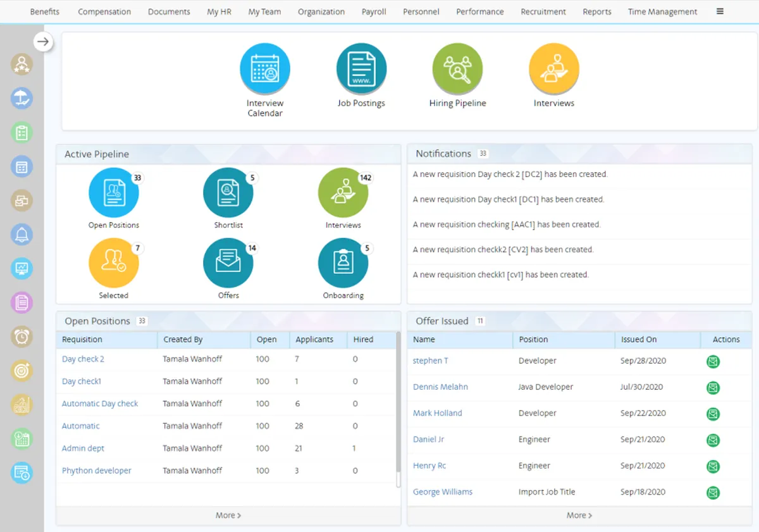This screenshot has width=759, height=532.
Task: Open the Job Postings icon
Action: tap(361, 69)
